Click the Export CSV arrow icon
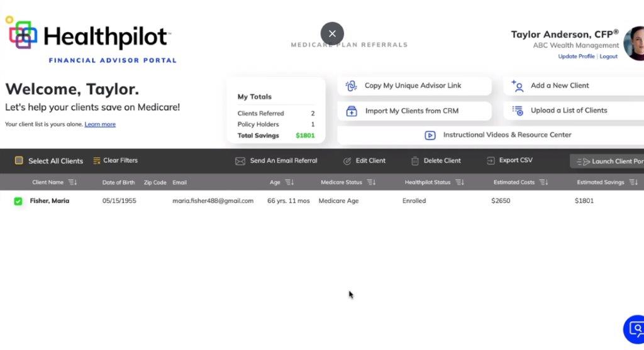Viewport: 644px width, 350px height. pyautogui.click(x=491, y=161)
